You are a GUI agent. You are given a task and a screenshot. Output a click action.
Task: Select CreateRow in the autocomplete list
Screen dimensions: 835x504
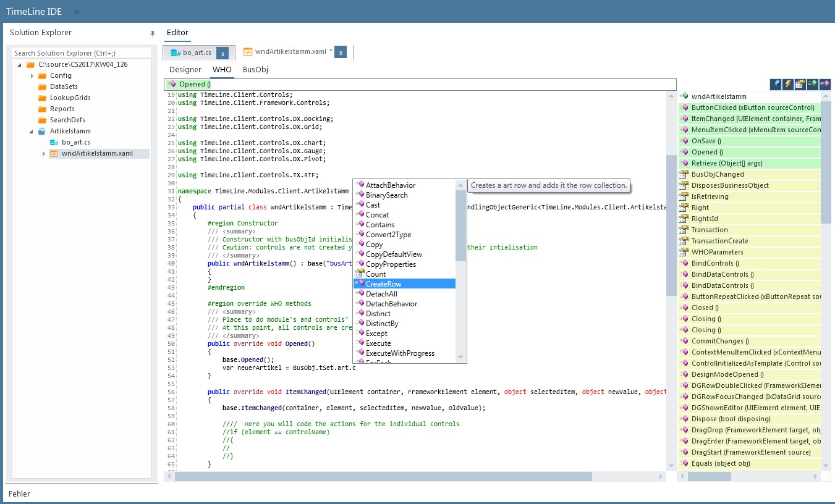(404, 283)
